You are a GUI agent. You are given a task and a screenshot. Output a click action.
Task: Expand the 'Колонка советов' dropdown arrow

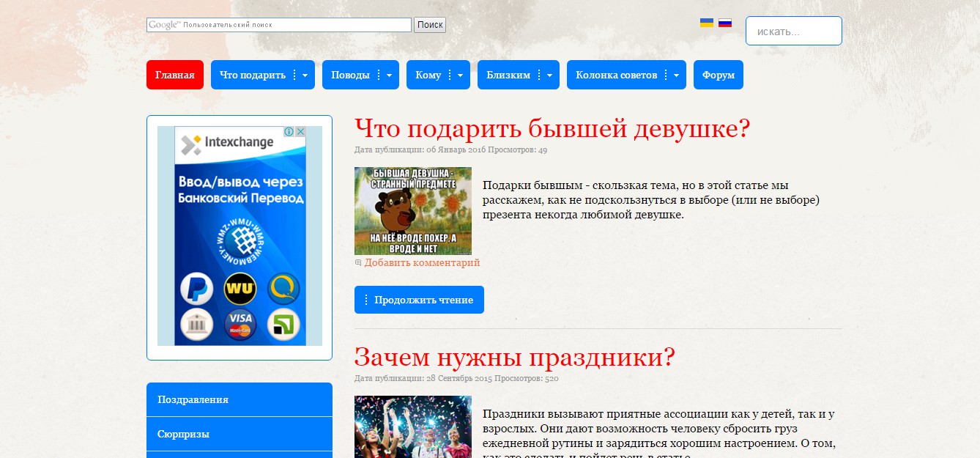[x=676, y=75]
